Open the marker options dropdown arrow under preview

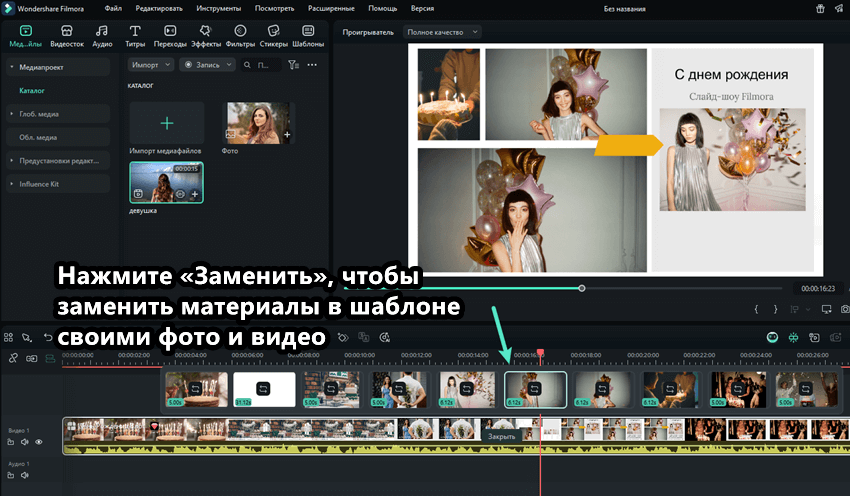click(808, 309)
